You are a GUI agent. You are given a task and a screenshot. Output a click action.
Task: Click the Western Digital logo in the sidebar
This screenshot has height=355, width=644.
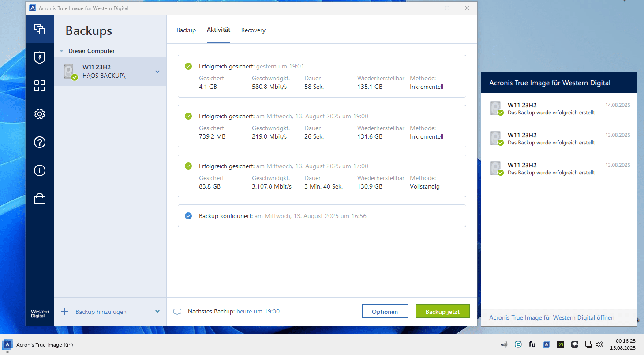click(x=40, y=313)
